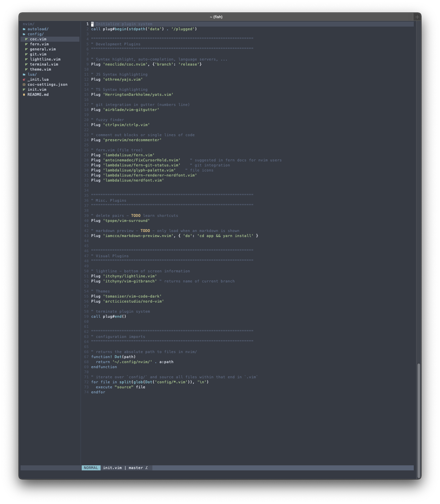Place cursor on 'HerringtonDarkholme/yats.vim' string
This screenshot has height=504, width=440.
[x=138, y=94]
